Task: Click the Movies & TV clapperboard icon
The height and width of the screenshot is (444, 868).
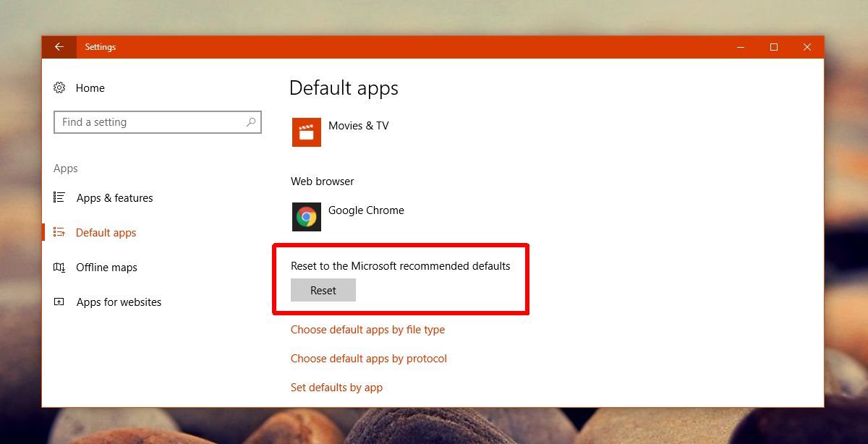Action: pos(307,132)
